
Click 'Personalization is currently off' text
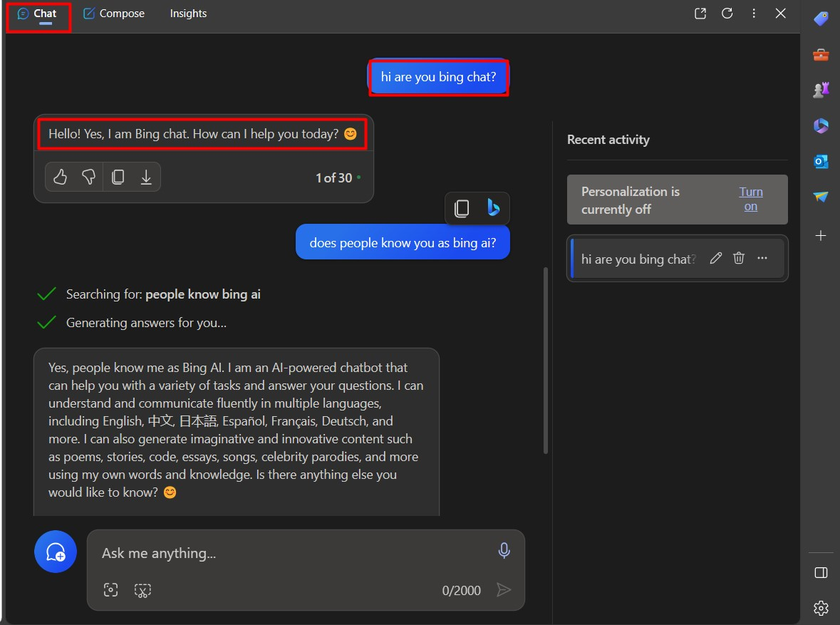(630, 200)
